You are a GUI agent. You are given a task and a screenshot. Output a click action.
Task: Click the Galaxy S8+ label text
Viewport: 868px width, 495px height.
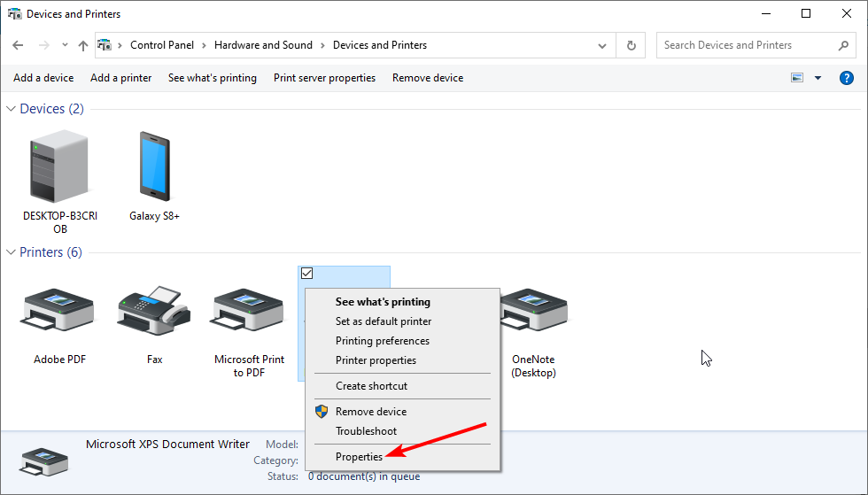point(154,216)
